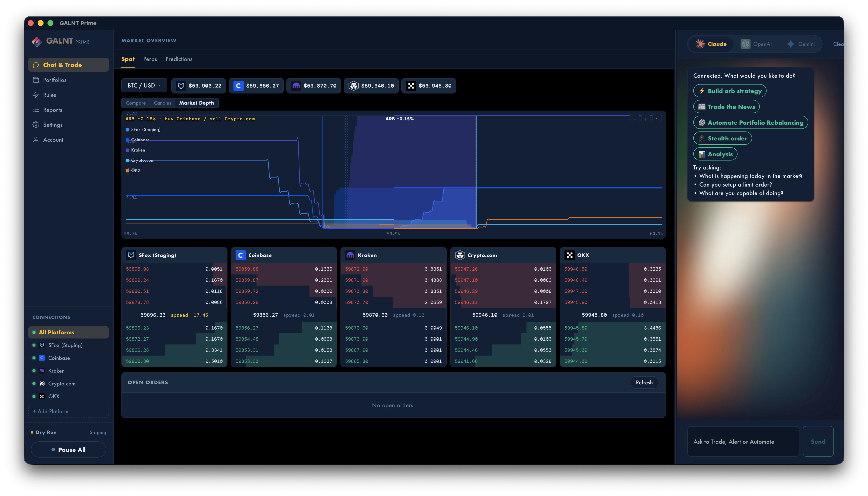The width and height of the screenshot is (868, 496).
Task: Select SFox (Staging) in the Connections list
Action: tap(69, 345)
